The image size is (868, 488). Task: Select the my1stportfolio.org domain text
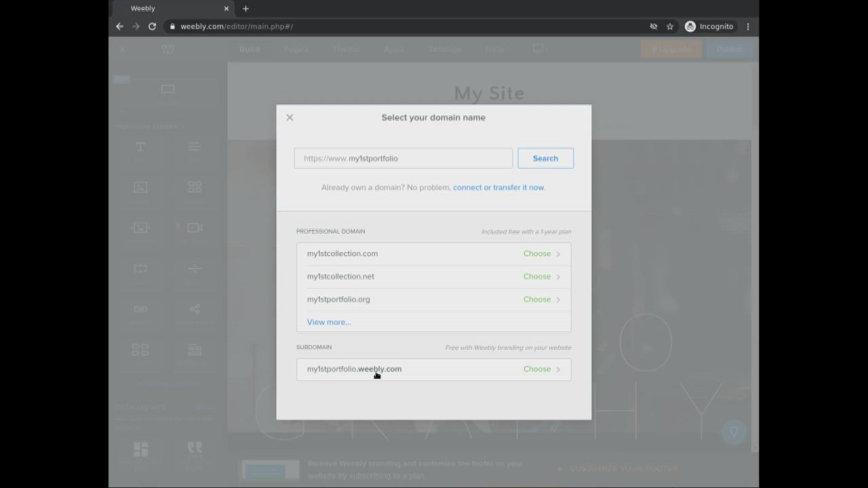click(x=338, y=300)
